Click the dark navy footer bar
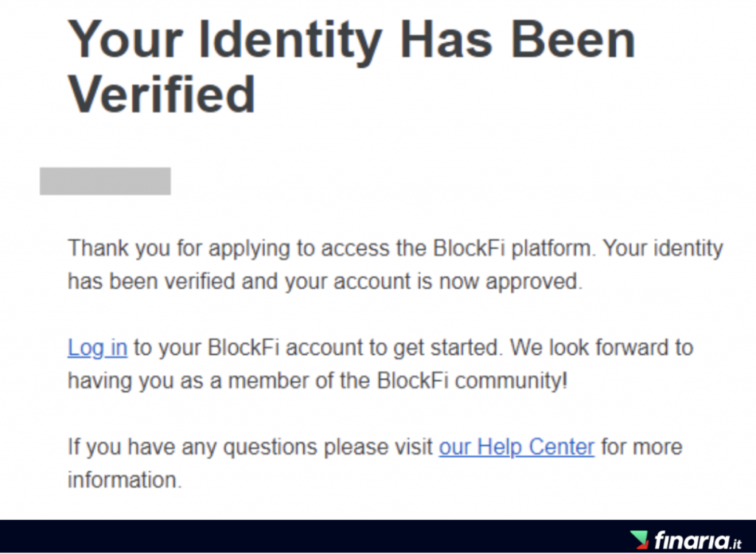 [x=378, y=536]
